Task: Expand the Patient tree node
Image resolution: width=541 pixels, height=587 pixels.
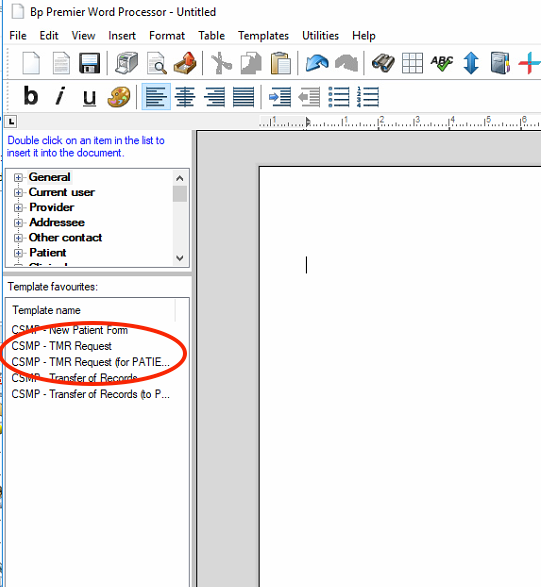Action: coord(18,253)
